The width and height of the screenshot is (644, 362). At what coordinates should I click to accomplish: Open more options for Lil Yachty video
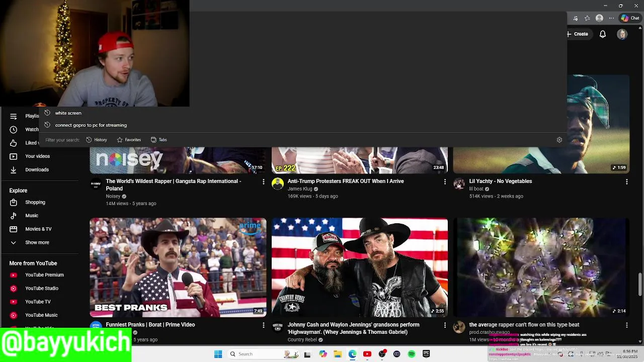[626, 182]
